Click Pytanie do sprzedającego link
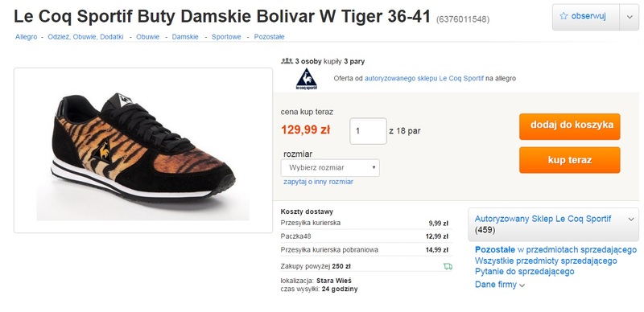The image size is (644, 312). (x=525, y=271)
